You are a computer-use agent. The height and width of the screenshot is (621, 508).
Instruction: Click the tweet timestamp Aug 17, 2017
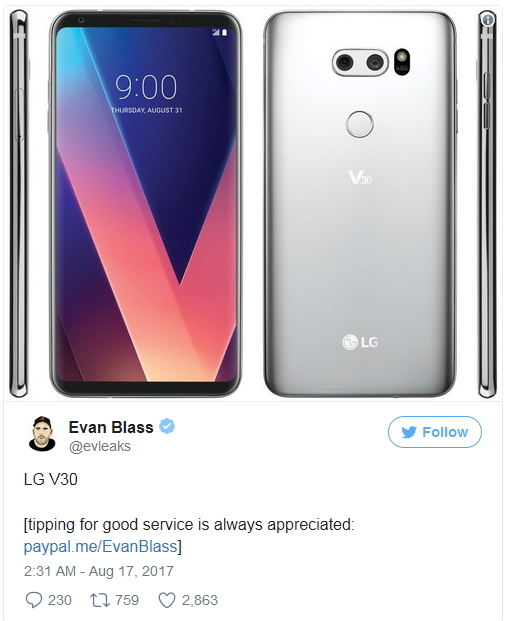pos(99,571)
